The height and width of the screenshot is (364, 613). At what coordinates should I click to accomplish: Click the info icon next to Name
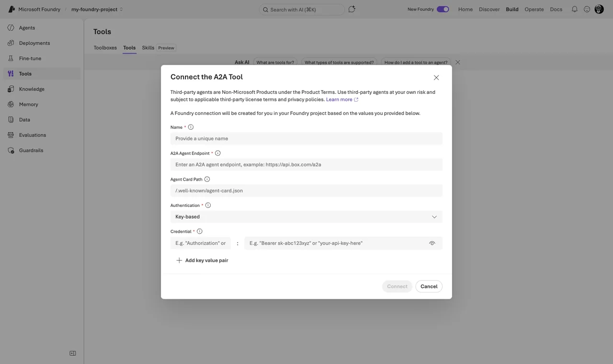point(191,127)
